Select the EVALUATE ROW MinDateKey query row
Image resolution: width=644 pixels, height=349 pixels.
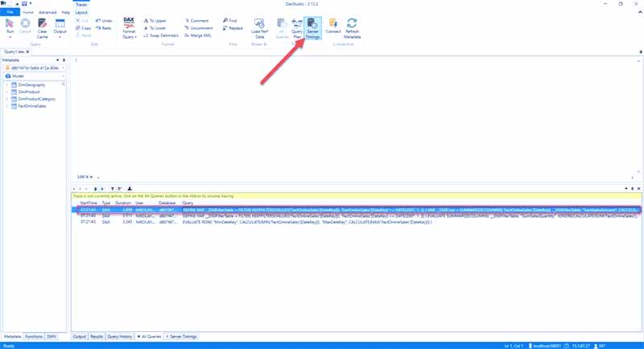click(x=357, y=222)
